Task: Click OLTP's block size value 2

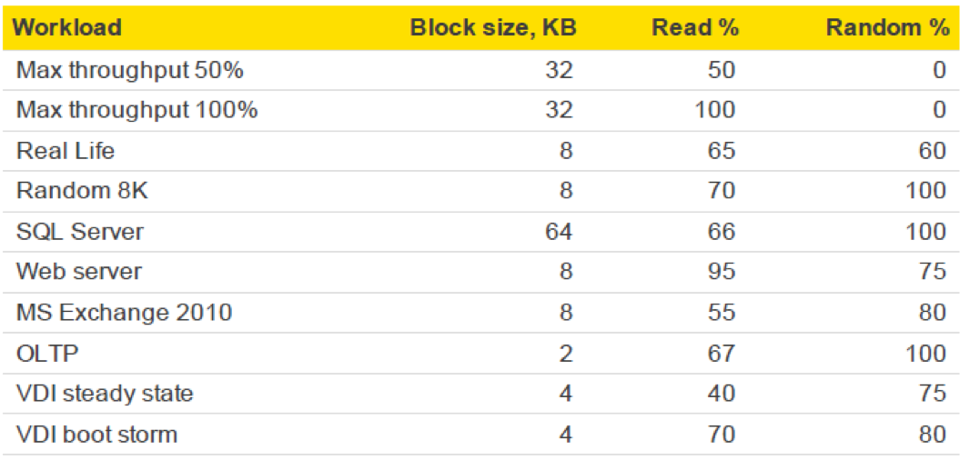Action: [566, 353]
